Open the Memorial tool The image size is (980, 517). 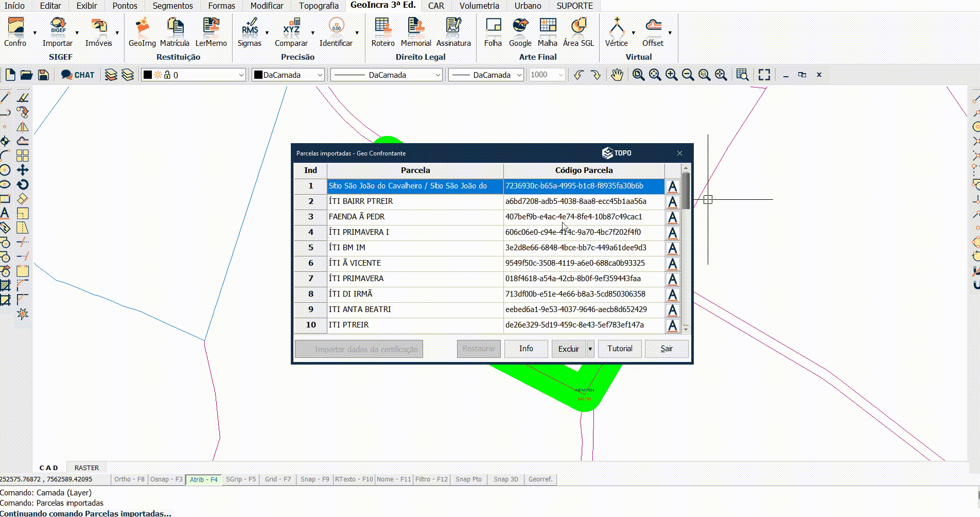click(416, 31)
